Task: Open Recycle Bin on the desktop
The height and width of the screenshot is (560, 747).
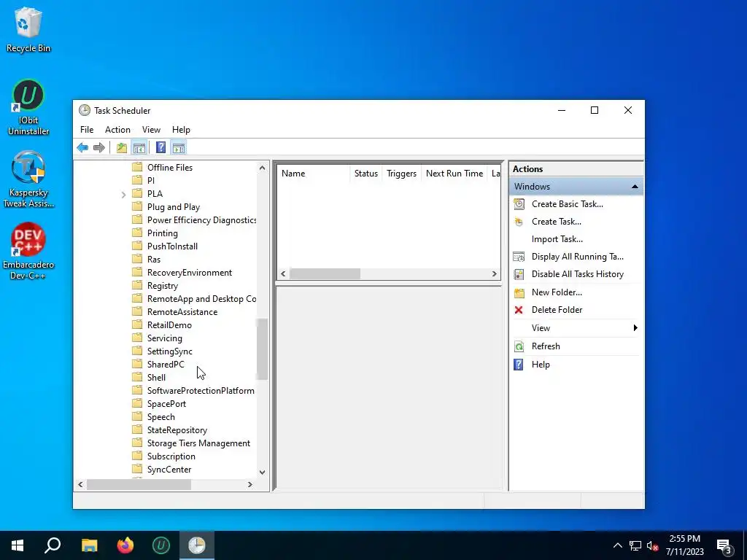Action: [28, 29]
